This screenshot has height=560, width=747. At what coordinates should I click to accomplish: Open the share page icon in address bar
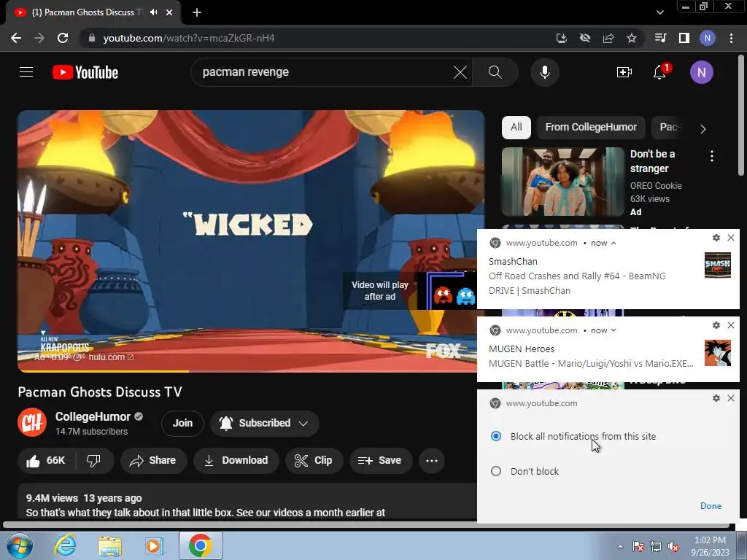608,38
